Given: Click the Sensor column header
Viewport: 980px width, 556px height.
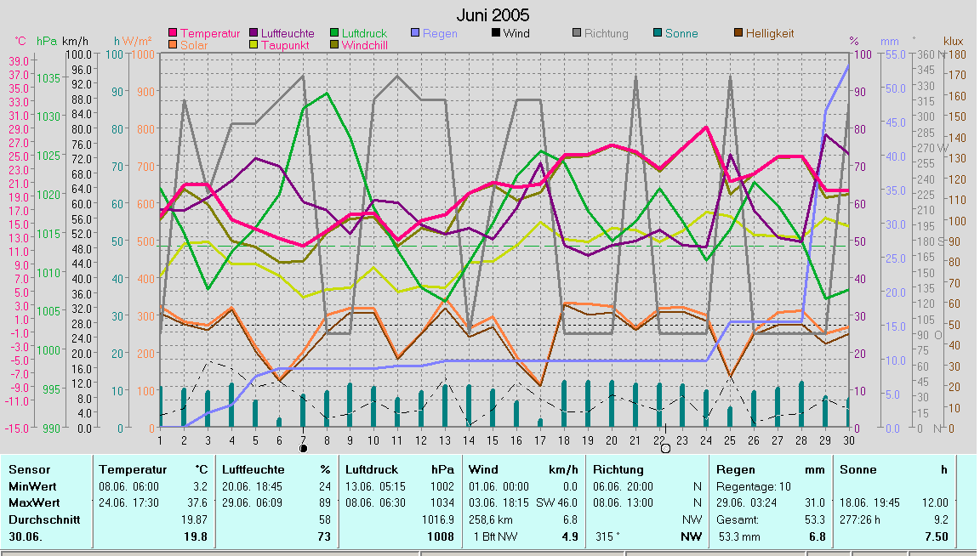Looking at the screenshot, I should point(29,469).
